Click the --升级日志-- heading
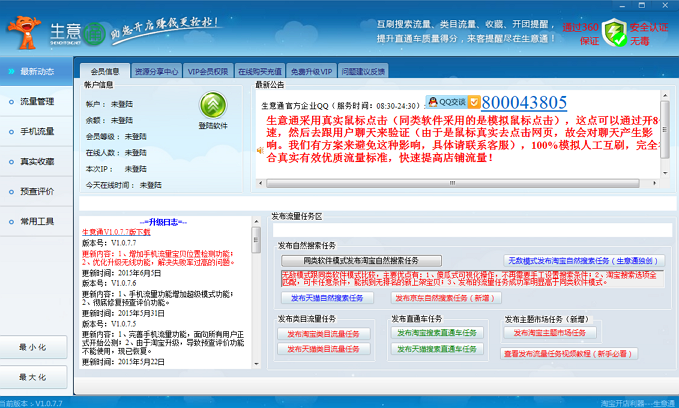The image size is (679, 408). 163,222
